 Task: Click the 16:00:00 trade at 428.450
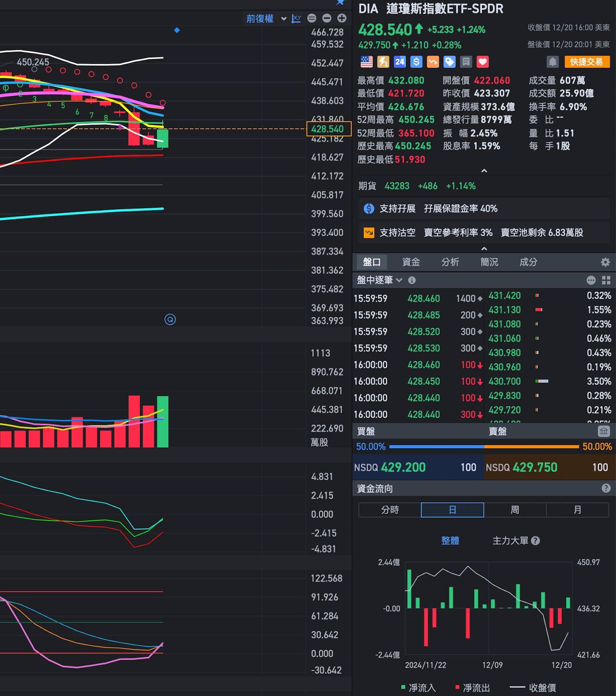(x=418, y=381)
